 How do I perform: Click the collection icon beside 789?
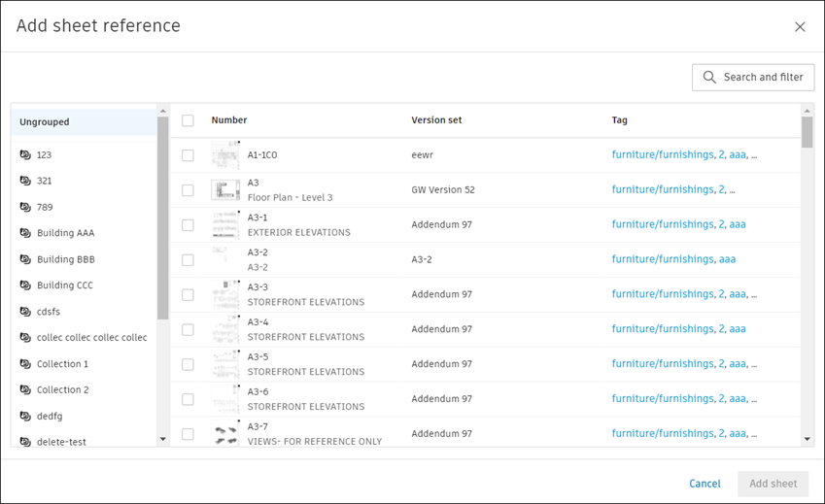(25, 208)
